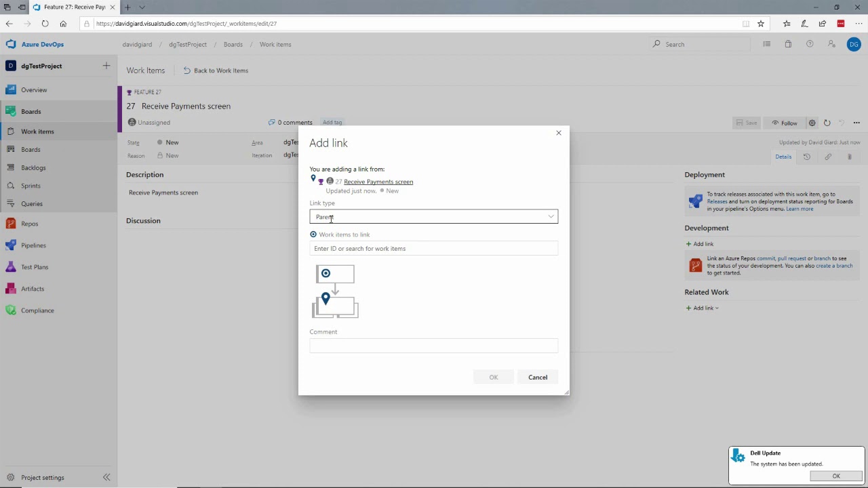The image size is (868, 488).
Task: Switch to the Links tab icon
Action: pos(828,157)
